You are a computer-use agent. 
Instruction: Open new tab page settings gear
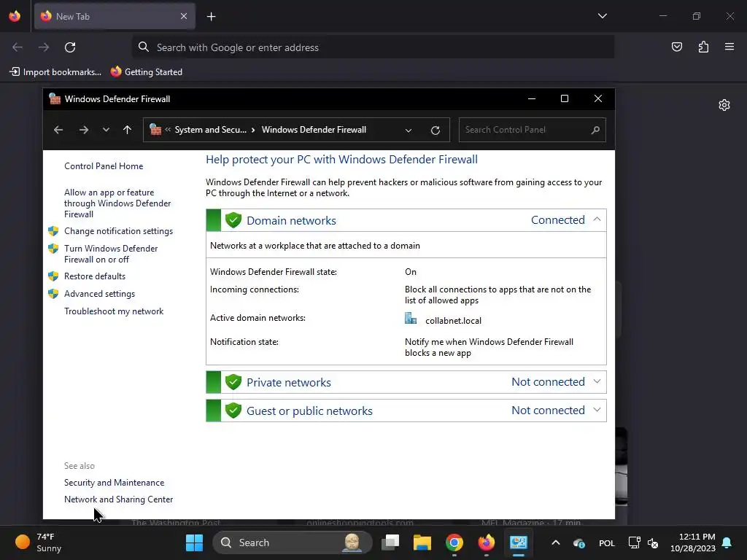pos(724,105)
